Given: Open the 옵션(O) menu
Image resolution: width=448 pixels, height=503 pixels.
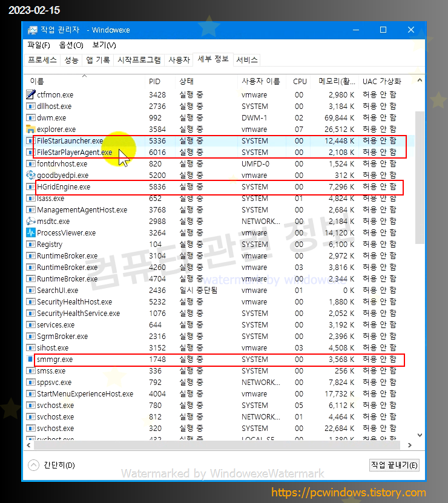Looking at the screenshot, I should 71,45.
